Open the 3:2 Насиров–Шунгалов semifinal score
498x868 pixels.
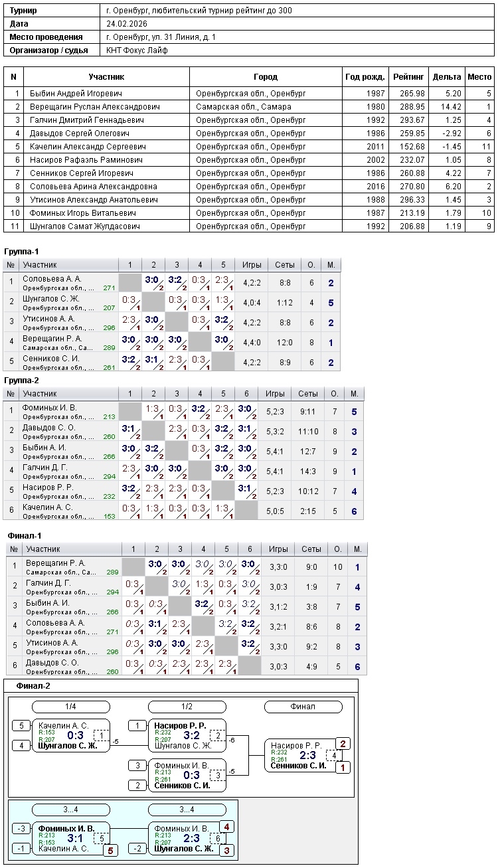191,735
